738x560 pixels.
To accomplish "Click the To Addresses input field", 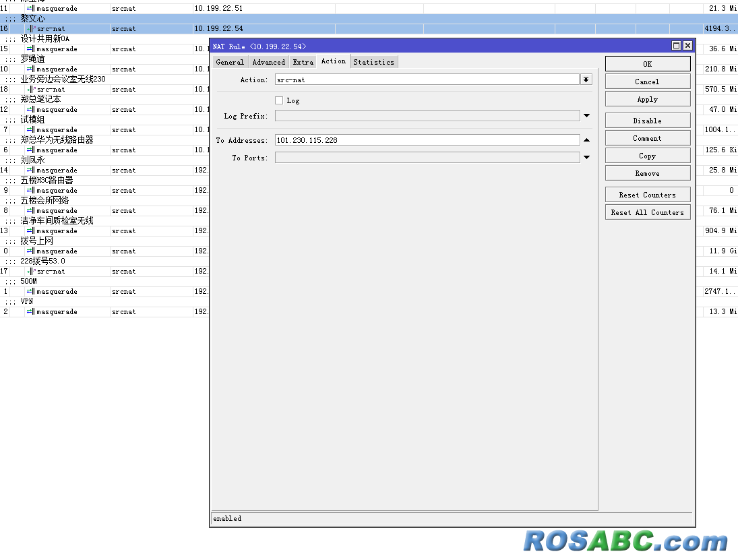I will click(427, 140).
